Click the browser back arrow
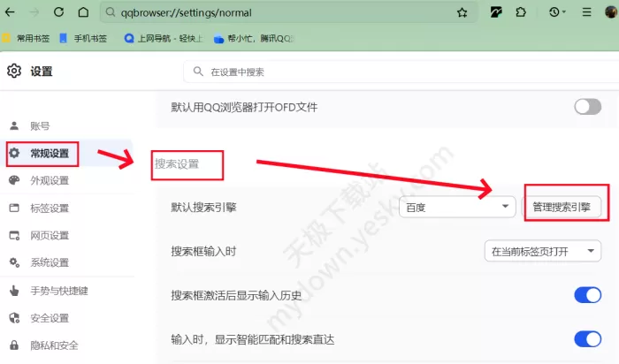Image resolution: width=619 pixels, height=364 pixels. [10, 12]
